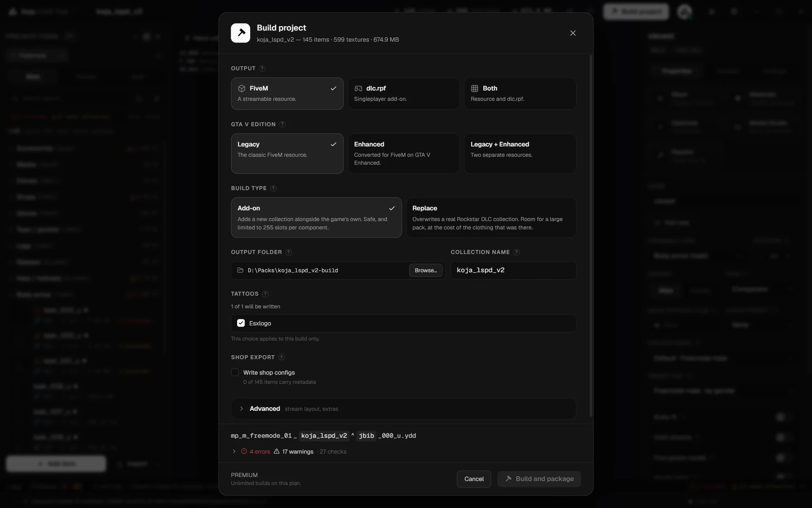Image resolution: width=812 pixels, height=508 pixels.
Task: Click the Collection name input field
Action: pyautogui.click(x=513, y=270)
